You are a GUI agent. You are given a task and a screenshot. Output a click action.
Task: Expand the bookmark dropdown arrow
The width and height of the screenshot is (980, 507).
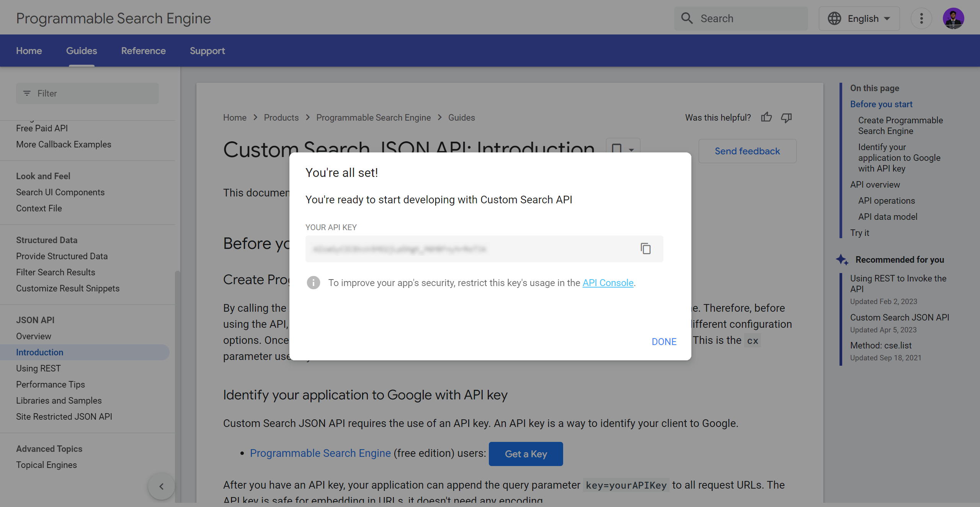click(632, 149)
